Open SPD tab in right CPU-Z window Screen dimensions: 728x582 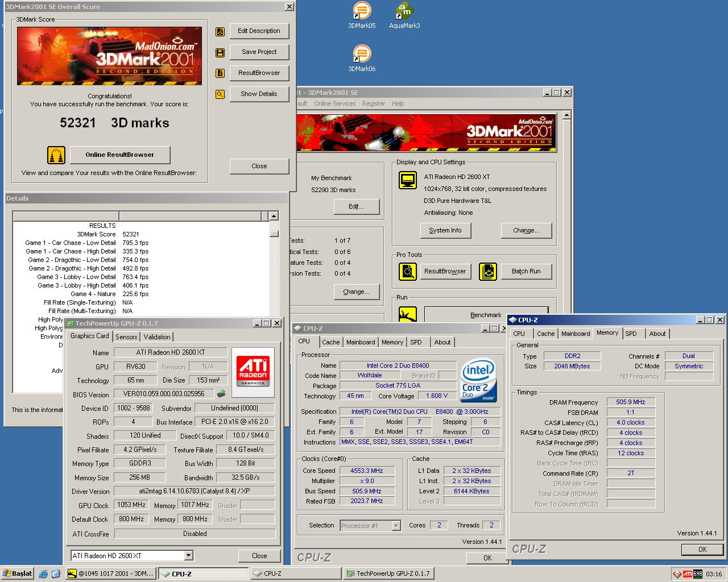coord(631,334)
